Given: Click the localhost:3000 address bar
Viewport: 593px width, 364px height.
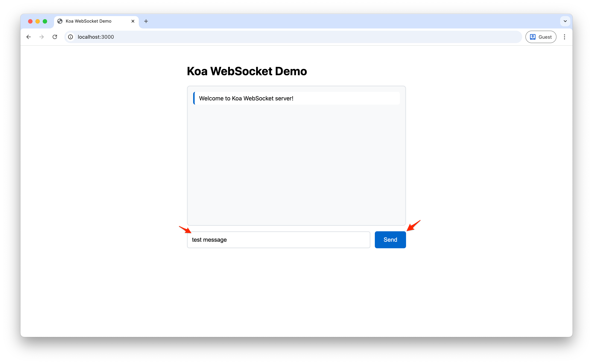Looking at the screenshot, I should [x=293, y=37].
